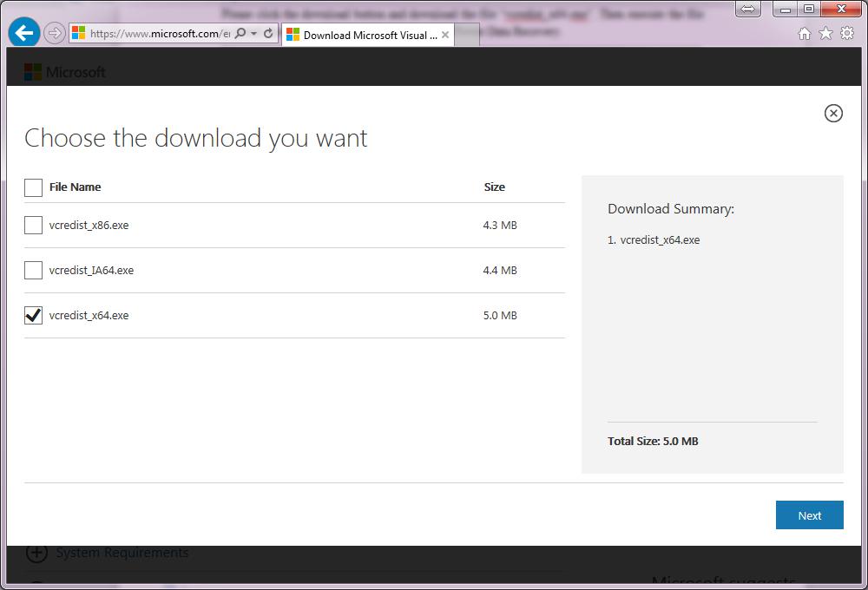Click the search magnifier in address bar

click(x=240, y=33)
